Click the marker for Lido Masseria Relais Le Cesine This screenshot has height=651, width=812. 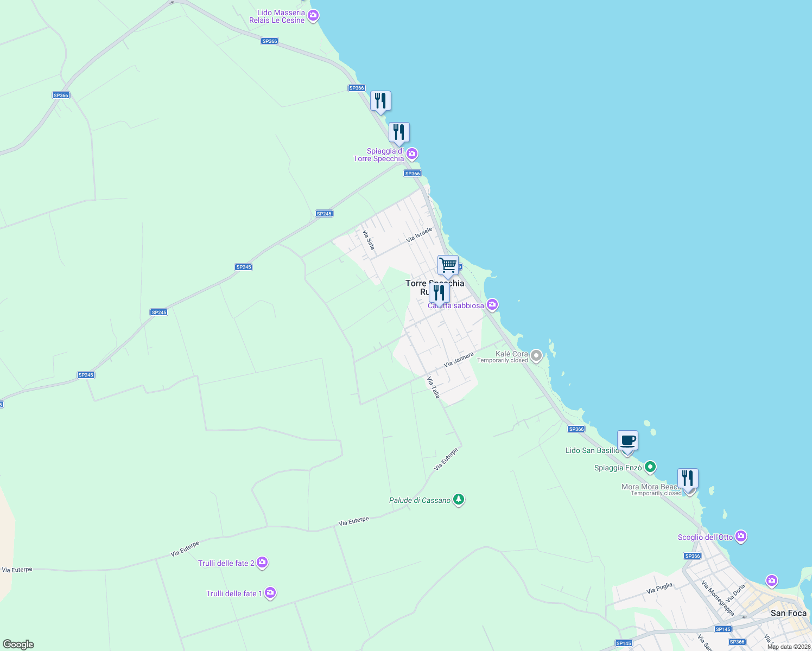tap(313, 16)
